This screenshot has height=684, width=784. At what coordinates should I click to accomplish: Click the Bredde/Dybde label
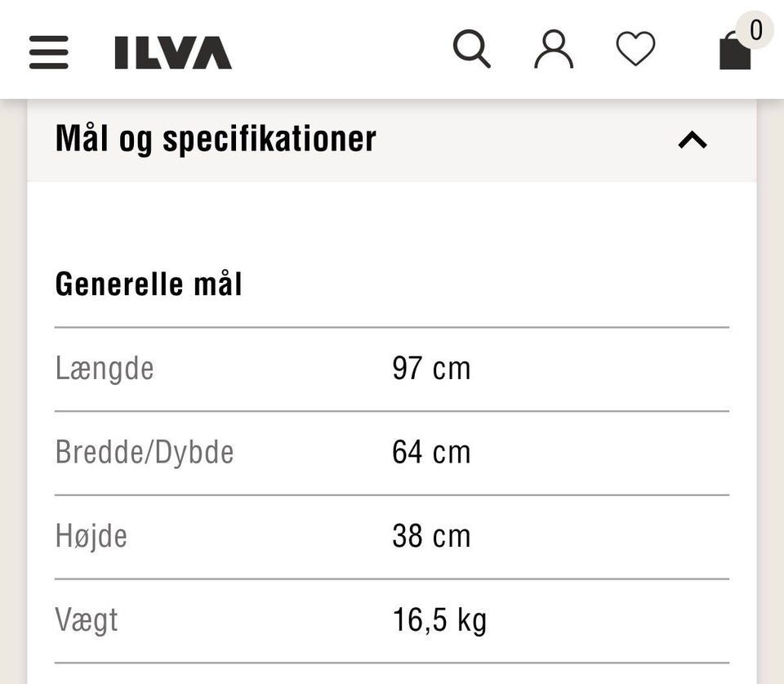pos(145,452)
